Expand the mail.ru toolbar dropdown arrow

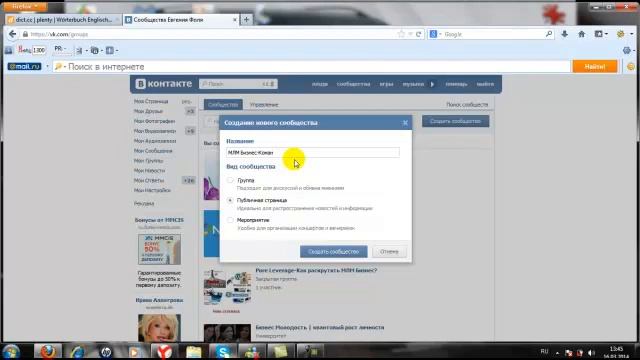click(x=47, y=67)
